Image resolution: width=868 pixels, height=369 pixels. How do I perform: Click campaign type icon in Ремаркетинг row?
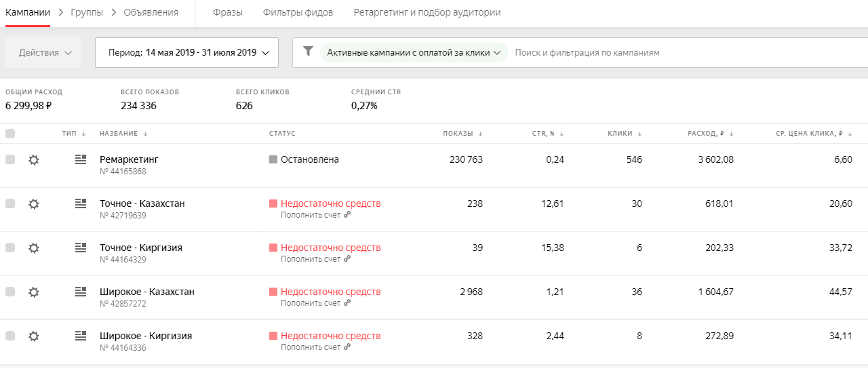point(81,159)
